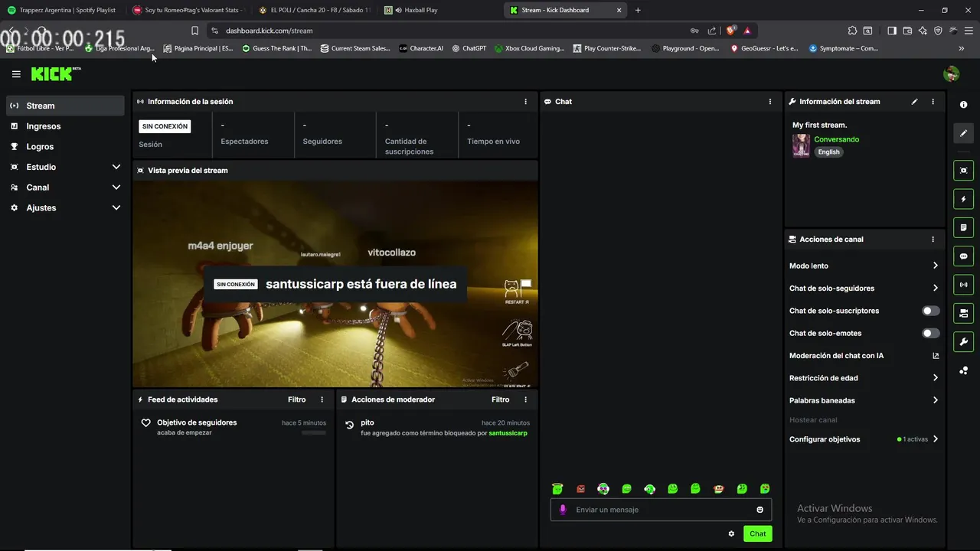
Task: Click the santussicarp username link
Action: pyautogui.click(x=508, y=433)
